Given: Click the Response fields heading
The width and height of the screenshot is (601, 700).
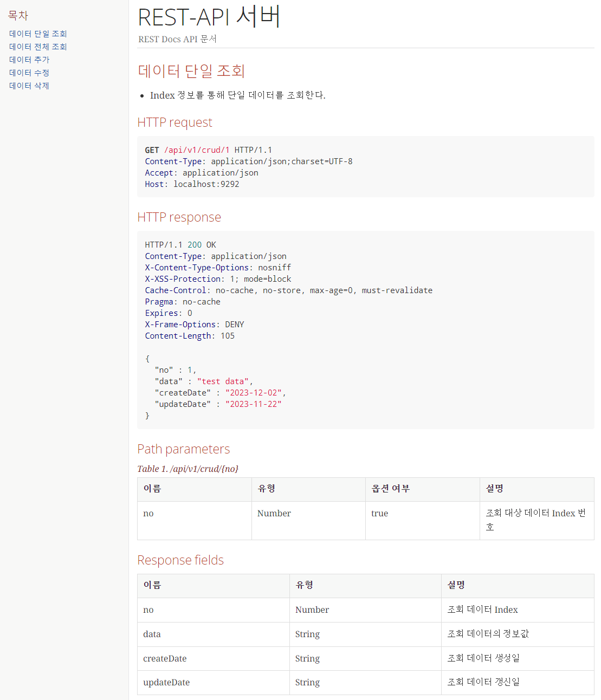Looking at the screenshot, I should (x=180, y=560).
